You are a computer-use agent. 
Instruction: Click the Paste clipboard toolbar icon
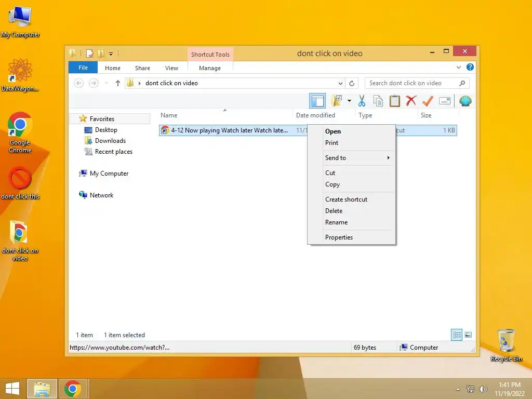click(395, 101)
